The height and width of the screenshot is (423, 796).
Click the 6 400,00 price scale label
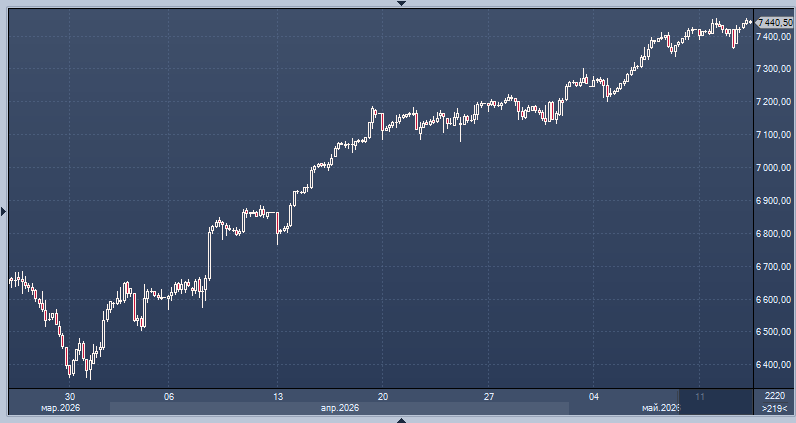774,365
